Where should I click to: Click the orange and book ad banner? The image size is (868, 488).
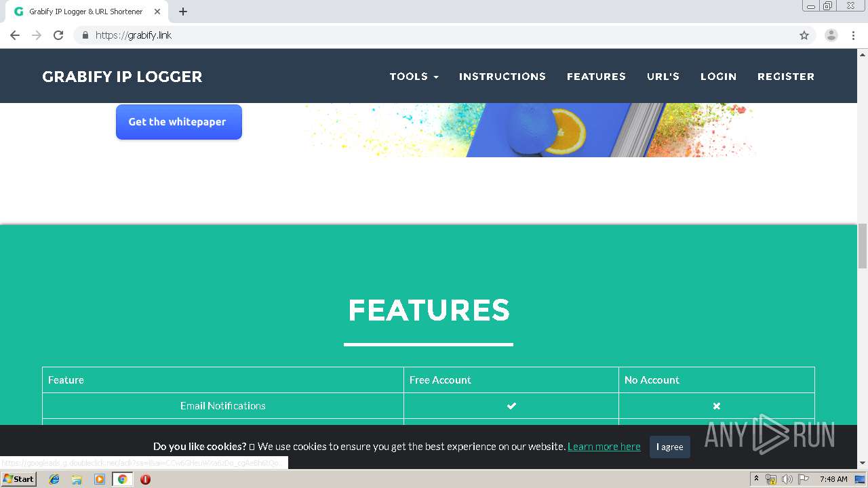(529, 130)
